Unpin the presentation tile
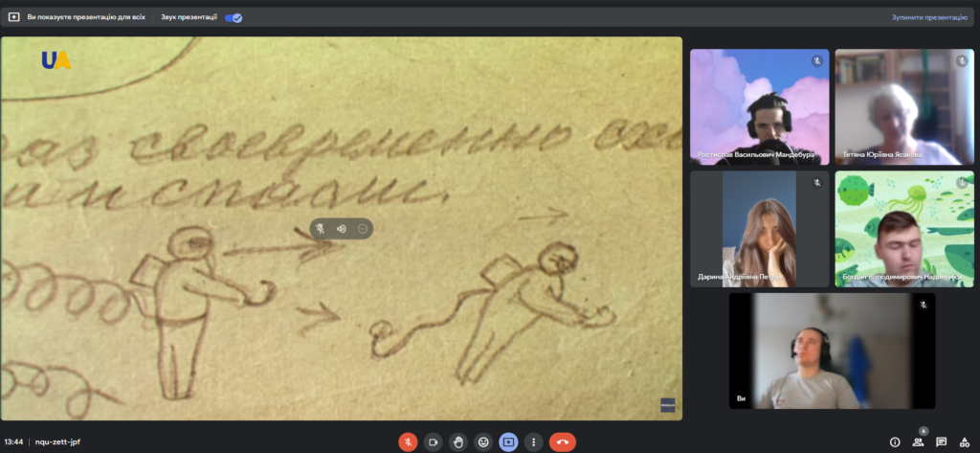980x453 pixels. coord(320,229)
